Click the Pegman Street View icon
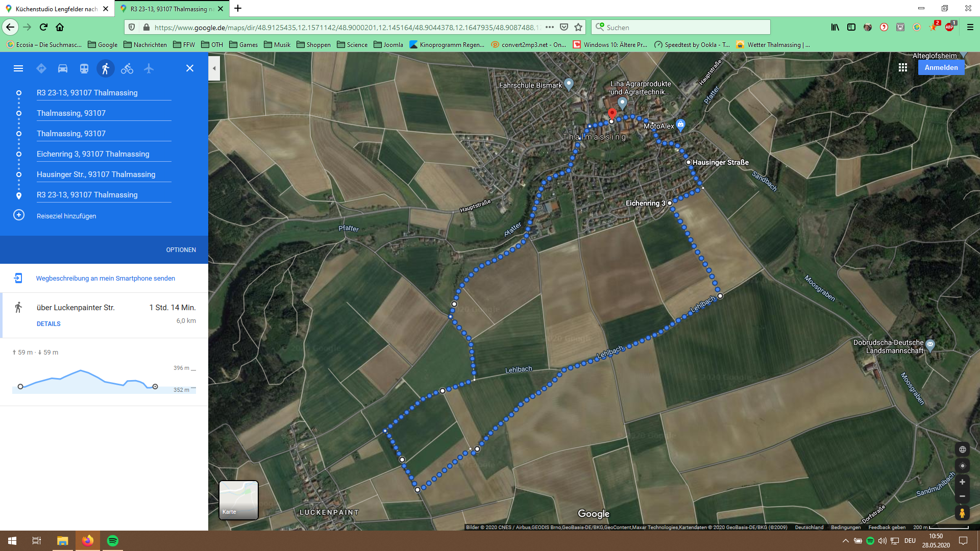The image size is (980, 551). click(x=962, y=513)
